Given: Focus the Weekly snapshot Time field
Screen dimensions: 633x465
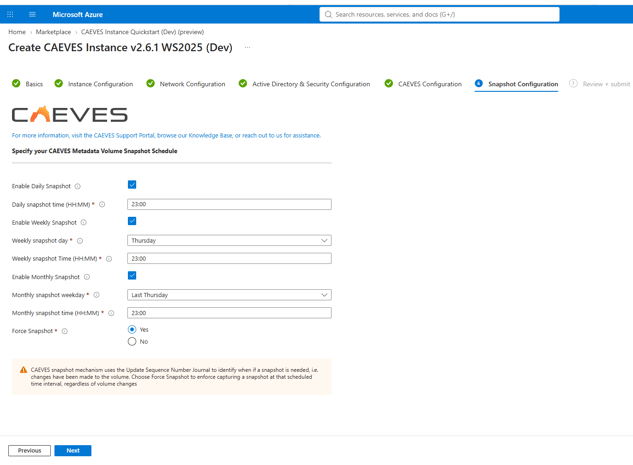Looking at the screenshot, I should [229, 258].
